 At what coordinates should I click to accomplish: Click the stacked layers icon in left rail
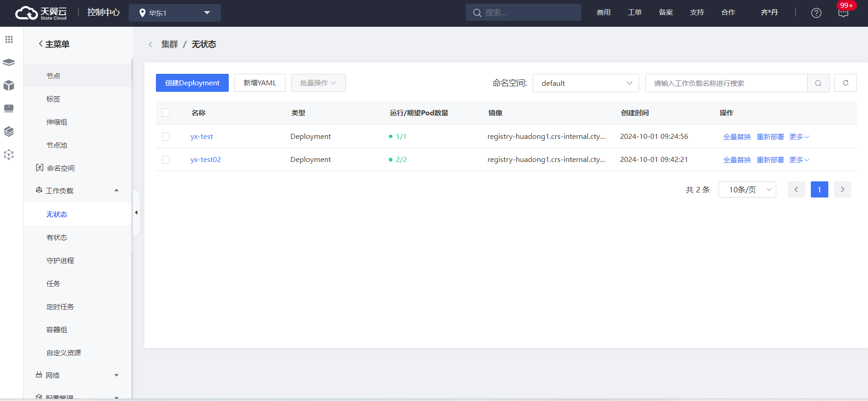point(9,62)
